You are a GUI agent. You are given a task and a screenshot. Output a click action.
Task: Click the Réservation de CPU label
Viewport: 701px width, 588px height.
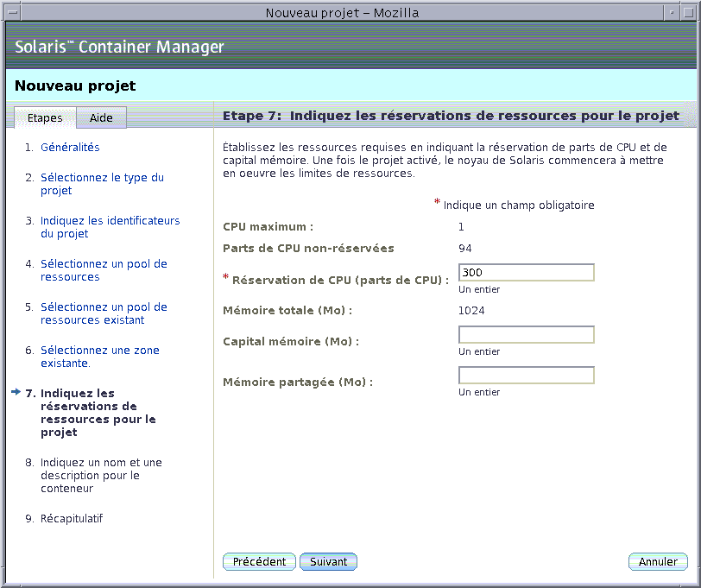341,281
